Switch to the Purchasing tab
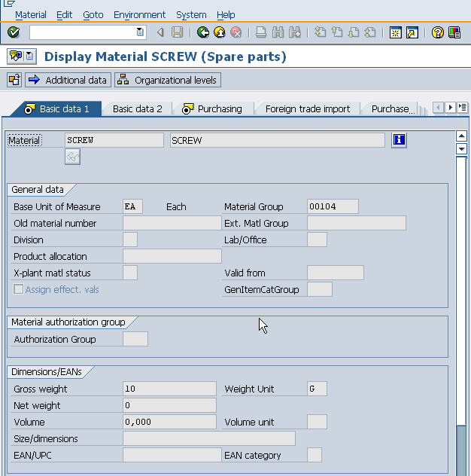 point(219,108)
